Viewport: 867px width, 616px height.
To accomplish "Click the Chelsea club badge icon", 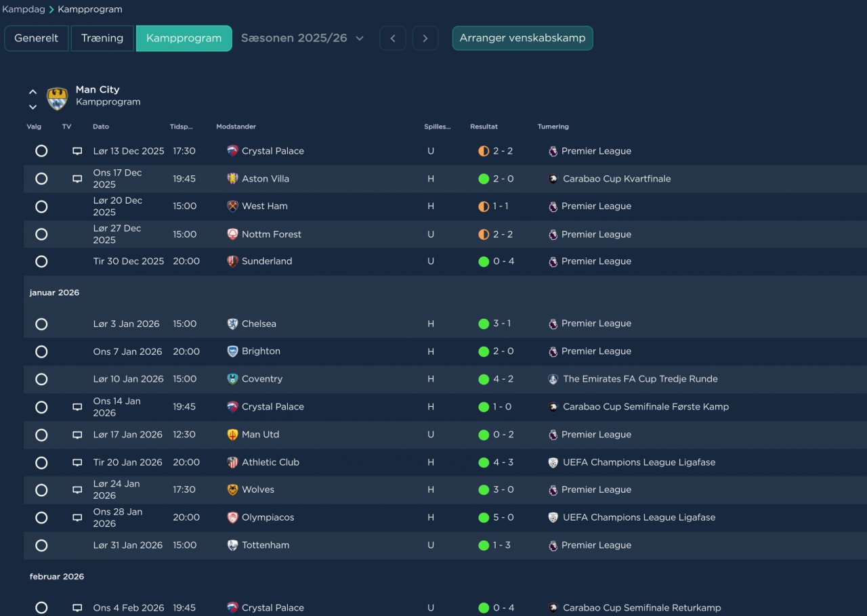I will pyautogui.click(x=232, y=324).
